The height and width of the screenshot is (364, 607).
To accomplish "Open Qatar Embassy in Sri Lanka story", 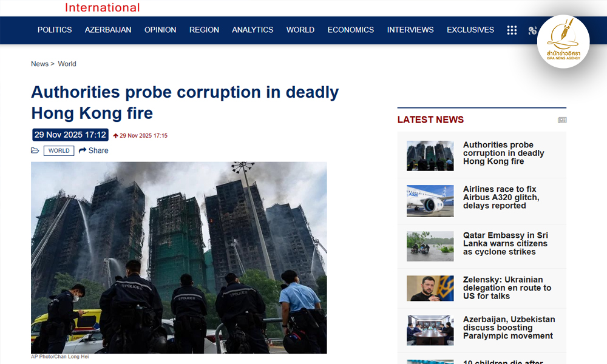I will pyautogui.click(x=505, y=243).
